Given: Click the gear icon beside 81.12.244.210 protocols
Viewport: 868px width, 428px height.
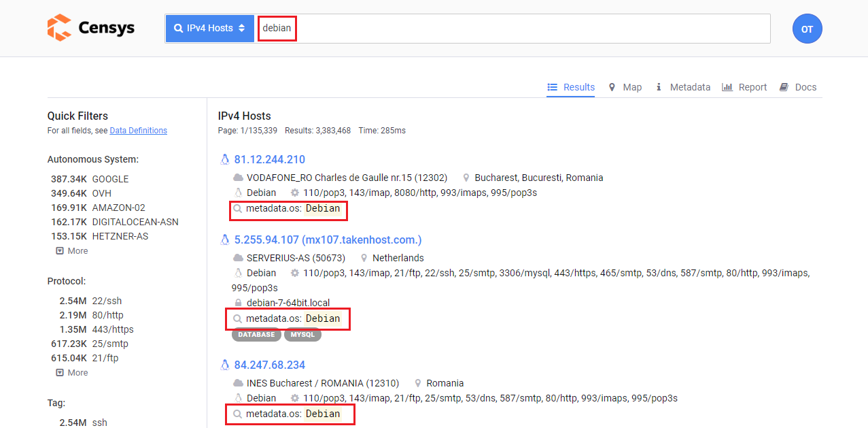Looking at the screenshot, I should point(295,193).
